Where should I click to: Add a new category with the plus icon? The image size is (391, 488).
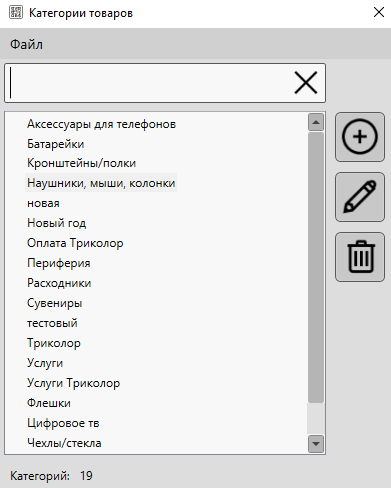click(360, 137)
